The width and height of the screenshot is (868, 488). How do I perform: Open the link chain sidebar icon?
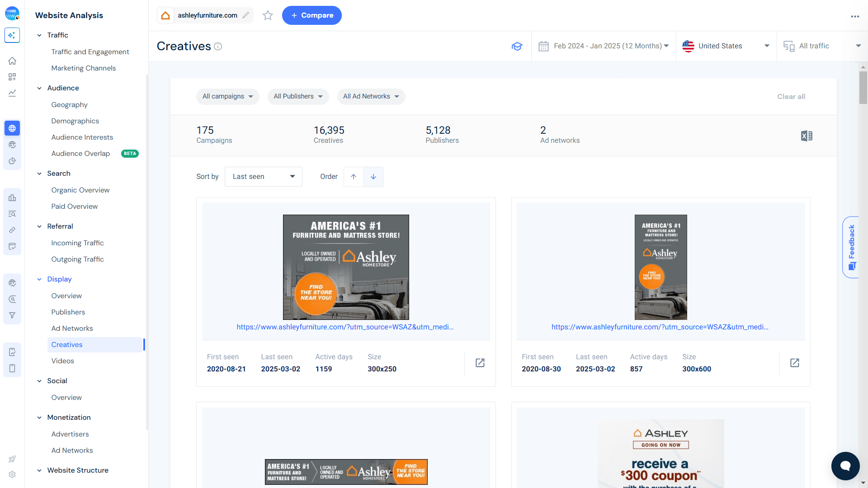pyautogui.click(x=12, y=230)
